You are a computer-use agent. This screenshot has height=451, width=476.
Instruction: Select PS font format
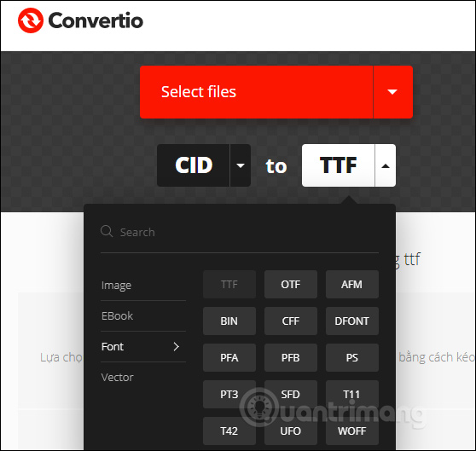pyautogui.click(x=352, y=358)
